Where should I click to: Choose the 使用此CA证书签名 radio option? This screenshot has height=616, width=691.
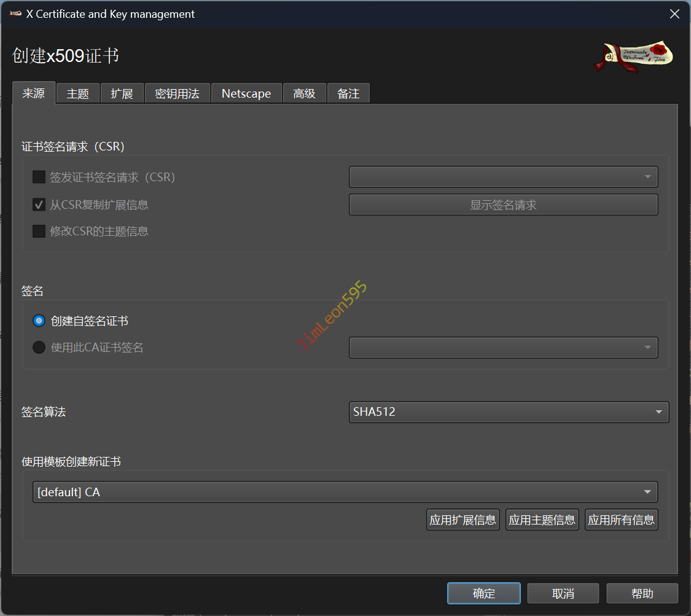click(39, 348)
